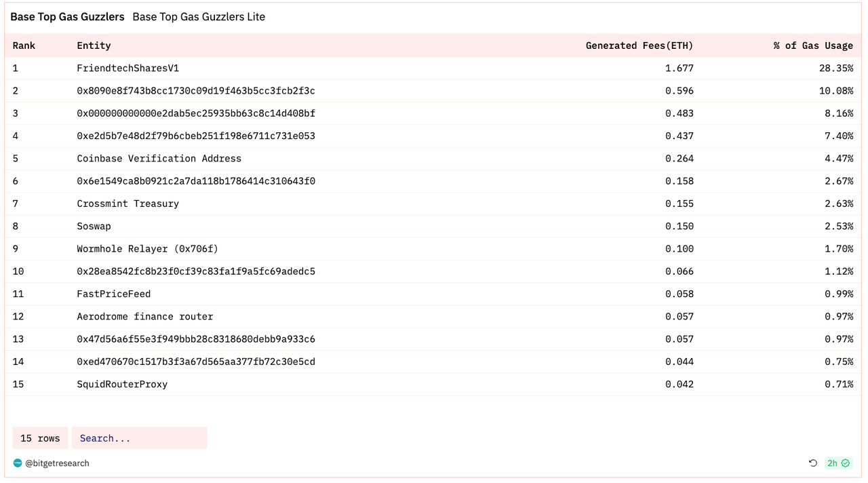Click the green checkmark status icon

click(x=846, y=463)
